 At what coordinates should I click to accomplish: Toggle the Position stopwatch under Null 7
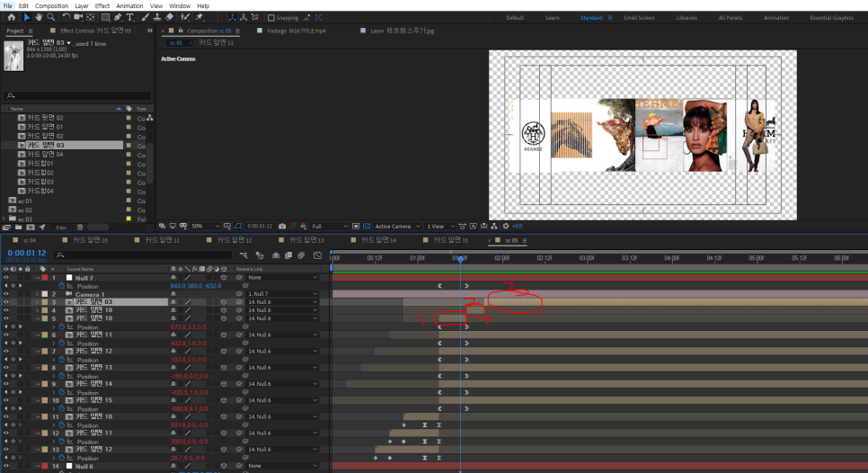[62, 286]
